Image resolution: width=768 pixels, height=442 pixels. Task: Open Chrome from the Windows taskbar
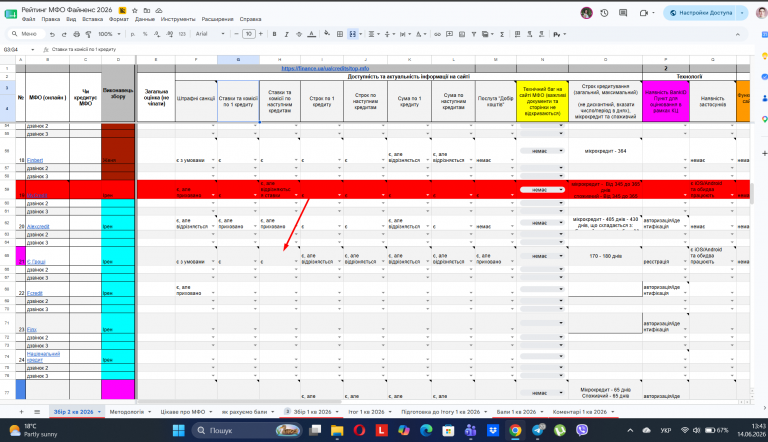click(515, 431)
